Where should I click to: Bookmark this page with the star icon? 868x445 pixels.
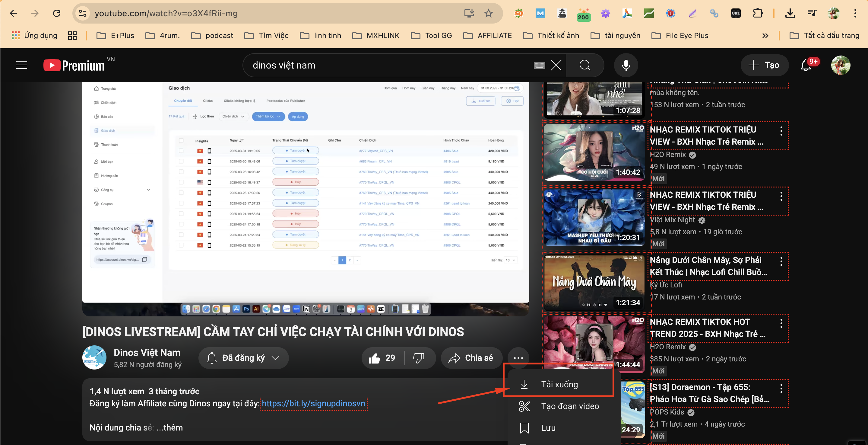click(488, 14)
